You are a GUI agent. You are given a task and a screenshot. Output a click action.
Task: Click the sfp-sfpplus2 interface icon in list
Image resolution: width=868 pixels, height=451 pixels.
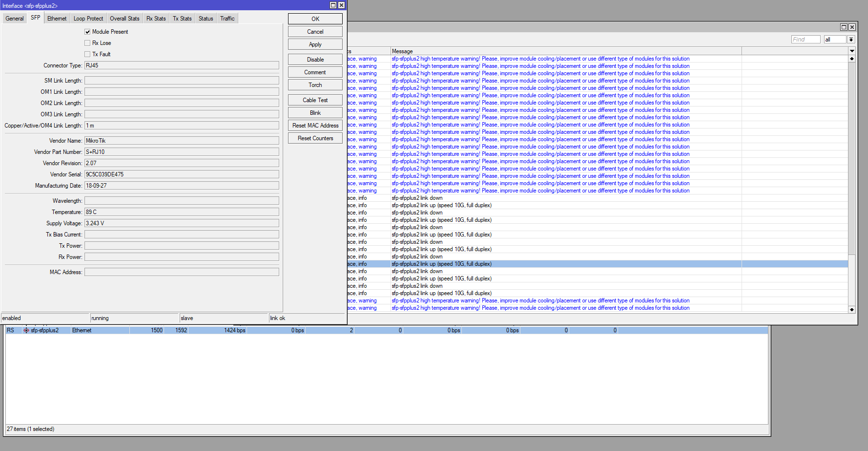[x=26, y=330]
